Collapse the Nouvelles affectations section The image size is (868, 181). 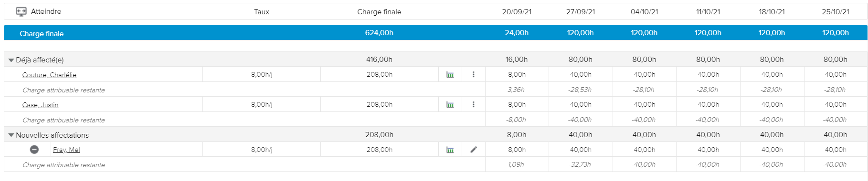11,135
